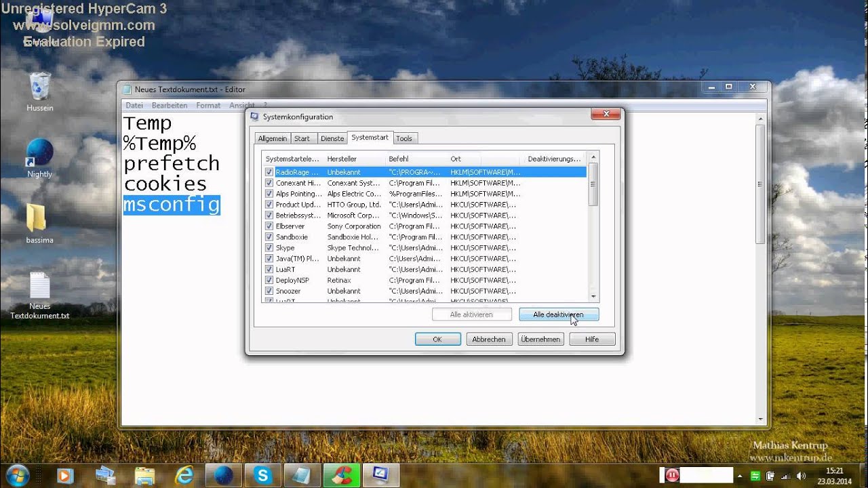This screenshot has height=488, width=868.
Task: Confirm with the OK button
Action: click(437, 339)
